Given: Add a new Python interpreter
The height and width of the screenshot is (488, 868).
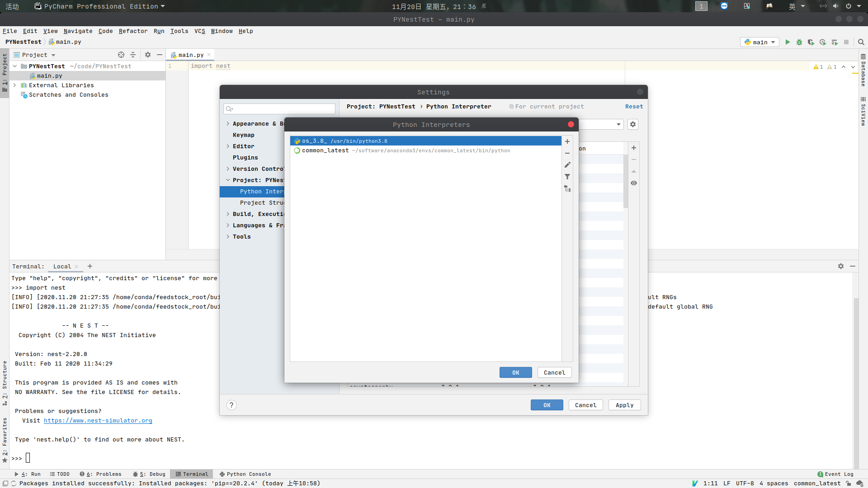Looking at the screenshot, I should point(567,141).
